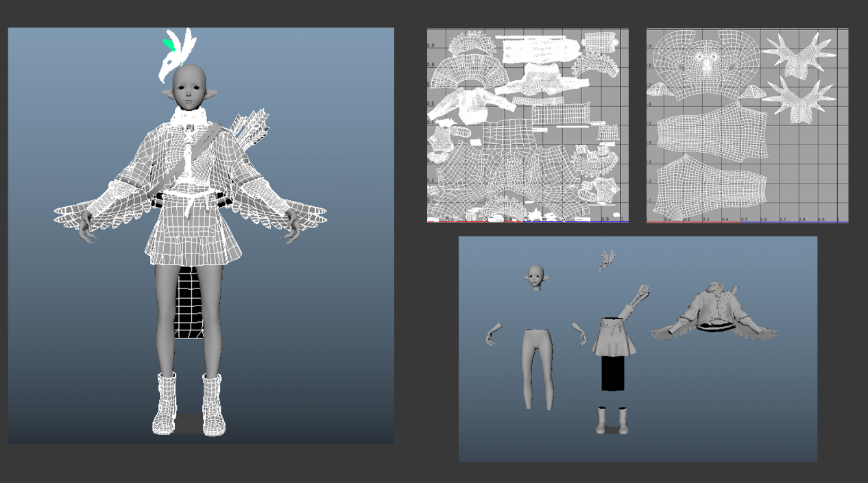Select the face UV shell with eye loops
868x483 pixels.
tap(706, 64)
